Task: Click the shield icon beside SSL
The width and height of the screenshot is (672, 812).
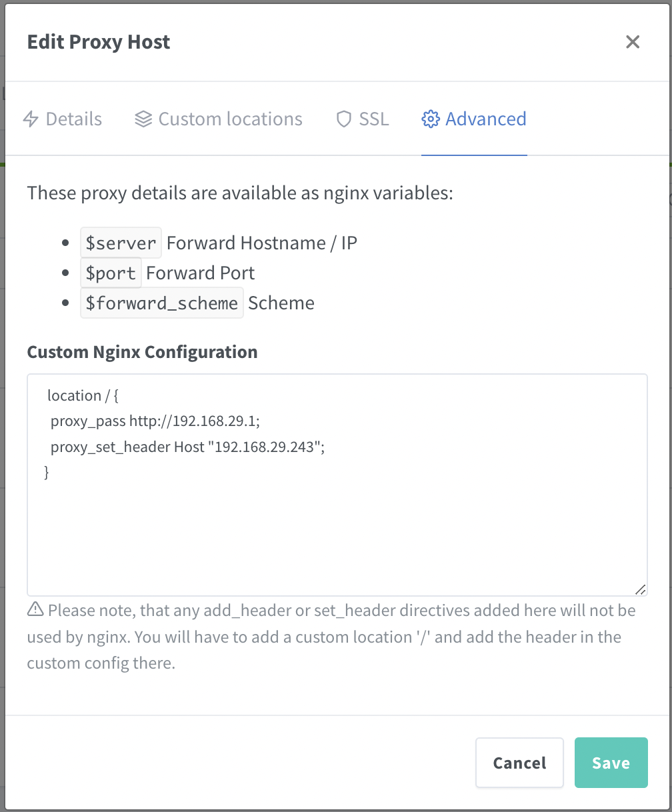Action: [x=343, y=119]
